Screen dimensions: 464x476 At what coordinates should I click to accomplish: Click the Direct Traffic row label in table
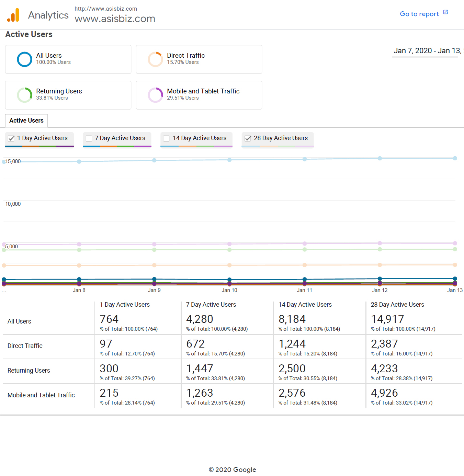(25, 346)
